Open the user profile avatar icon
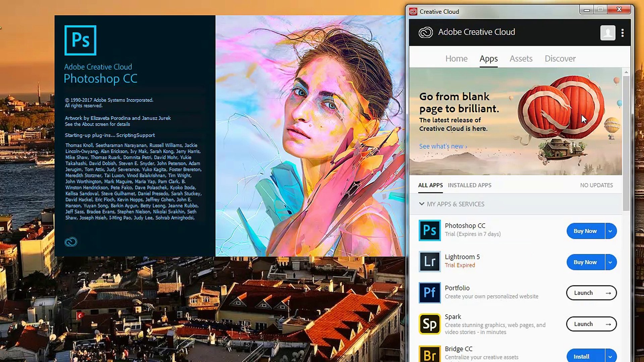 coord(607,33)
